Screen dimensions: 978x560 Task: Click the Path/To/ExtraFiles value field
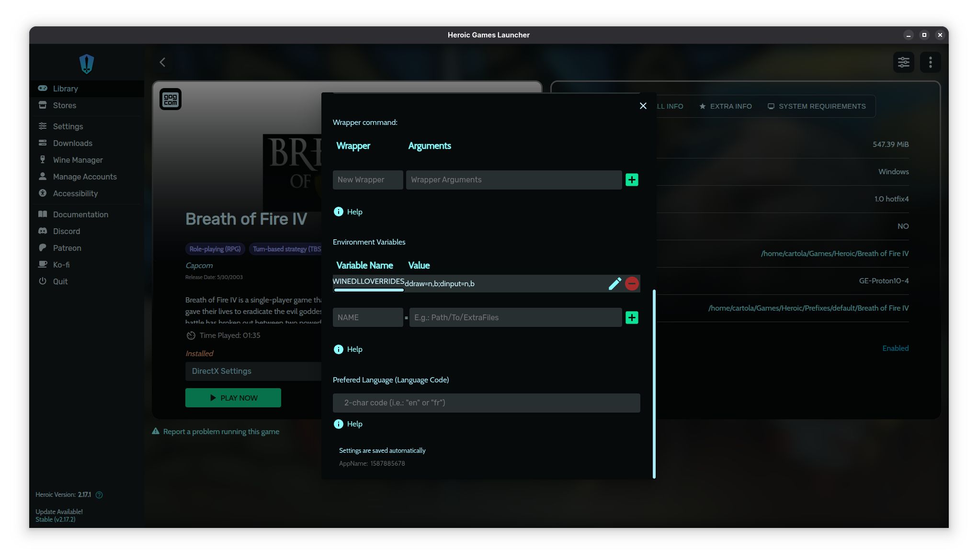(515, 318)
